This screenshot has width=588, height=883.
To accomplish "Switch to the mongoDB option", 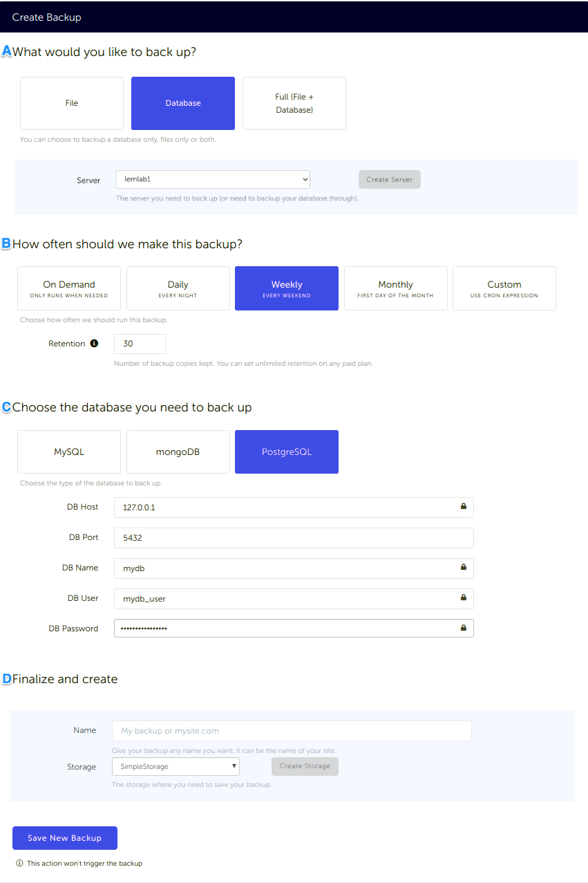I will click(x=178, y=452).
